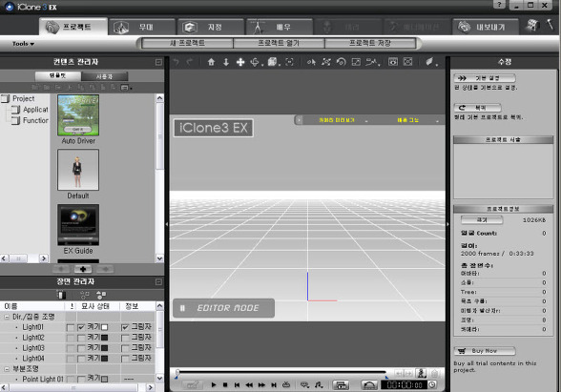Screen dimensions: 561x392
Task: Switch to the 템플릿 template tab
Action: [58, 76]
